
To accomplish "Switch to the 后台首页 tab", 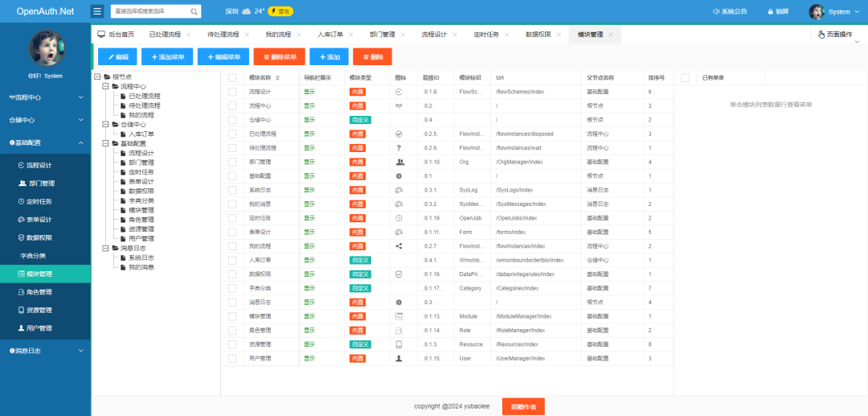I will [116, 35].
